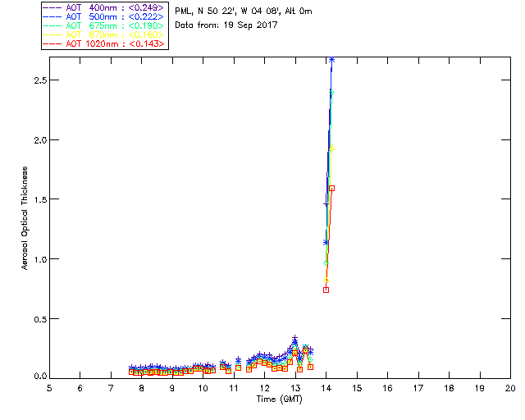Image resolution: width=525 pixels, height=420 pixels.
Task: Click the 1.0 y-axis tick label
Action: 40,259
